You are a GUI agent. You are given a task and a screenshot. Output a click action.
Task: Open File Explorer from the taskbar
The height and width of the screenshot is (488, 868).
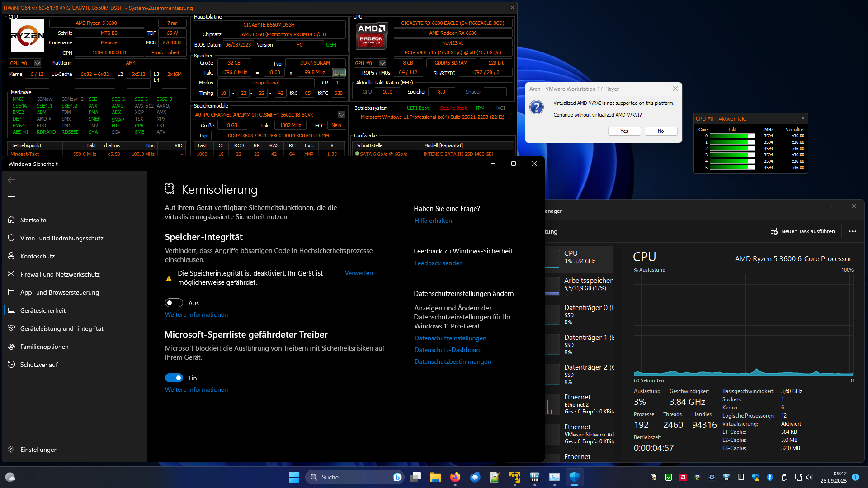point(435,477)
